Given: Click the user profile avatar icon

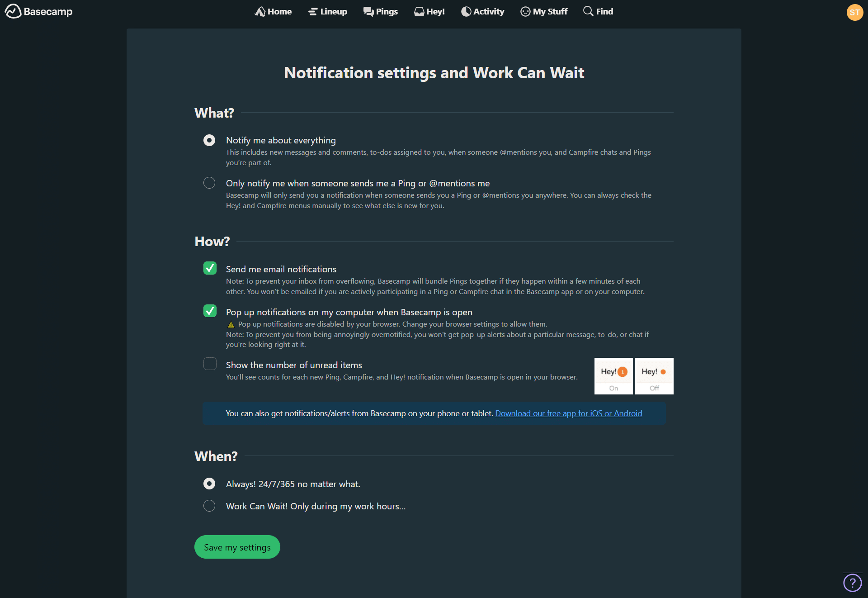Looking at the screenshot, I should pos(855,12).
